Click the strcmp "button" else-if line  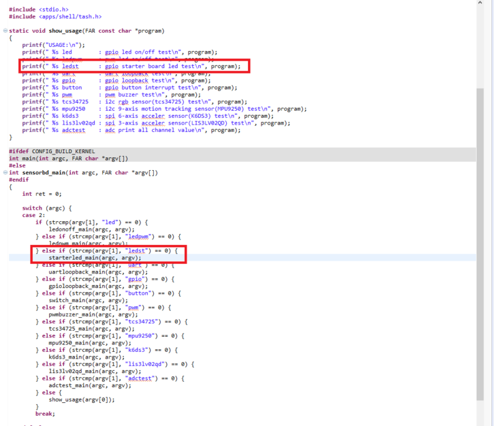[x=108, y=293]
